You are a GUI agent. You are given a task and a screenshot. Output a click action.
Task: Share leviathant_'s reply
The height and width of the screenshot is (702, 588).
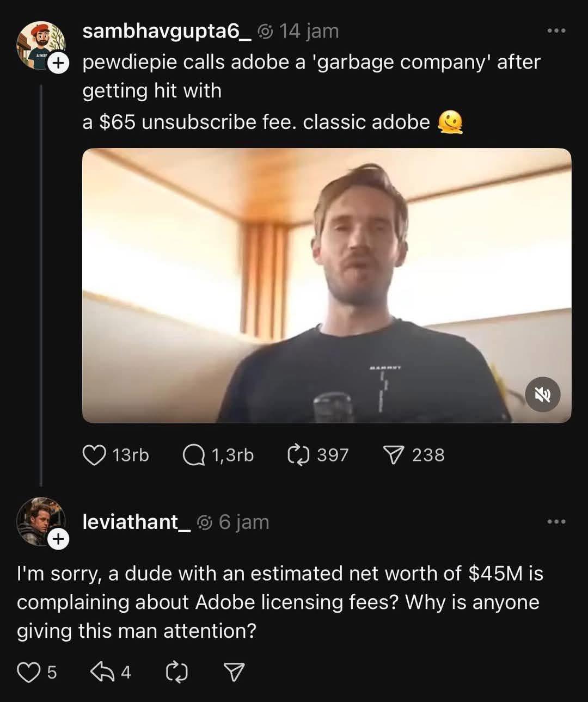[234, 672]
